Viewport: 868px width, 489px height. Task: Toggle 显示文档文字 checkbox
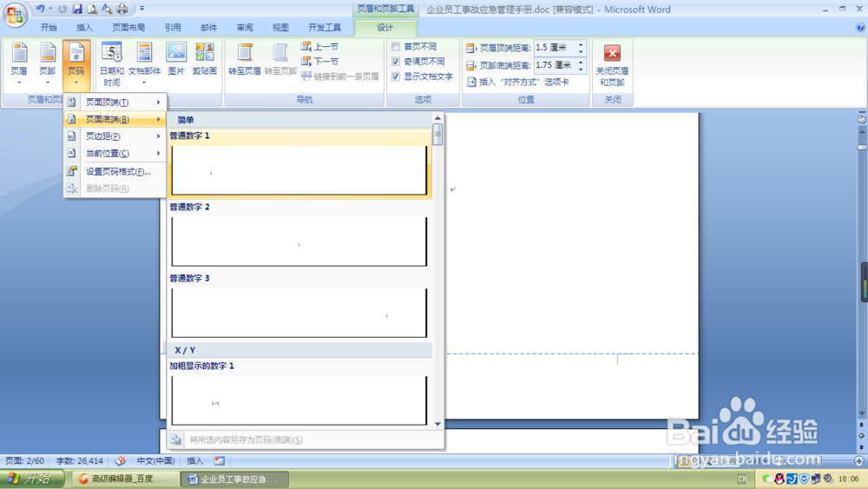395,76
